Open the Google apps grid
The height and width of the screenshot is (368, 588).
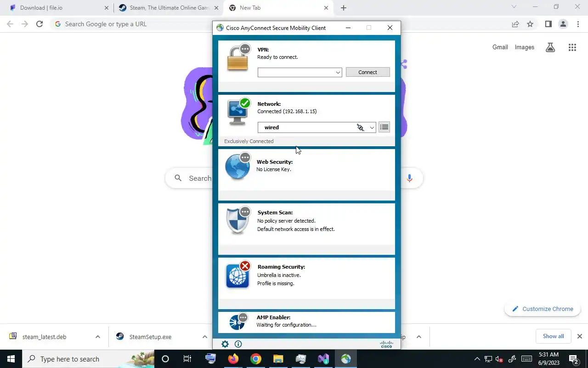(x=572, y=47)
